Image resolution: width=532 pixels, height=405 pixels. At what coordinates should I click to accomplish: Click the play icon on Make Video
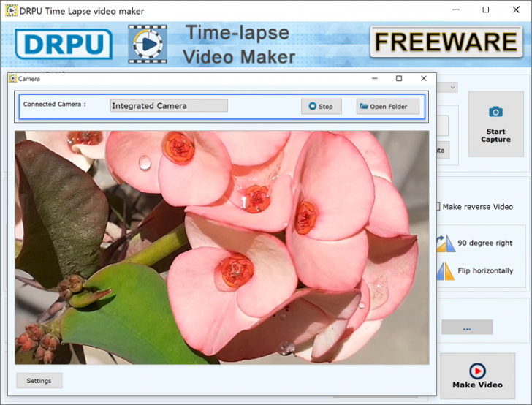[x=477, y=371]
